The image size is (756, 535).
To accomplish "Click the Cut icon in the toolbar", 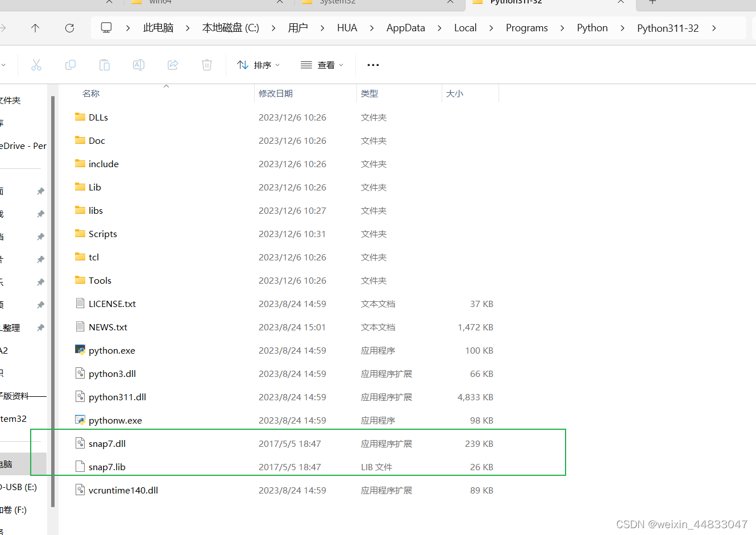I will click(x=36, y=65).
